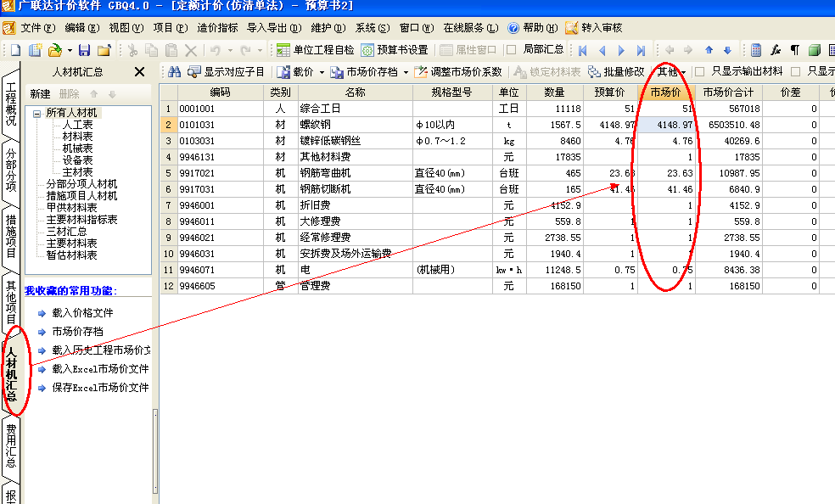Open the 其他 dropdown

671,71
